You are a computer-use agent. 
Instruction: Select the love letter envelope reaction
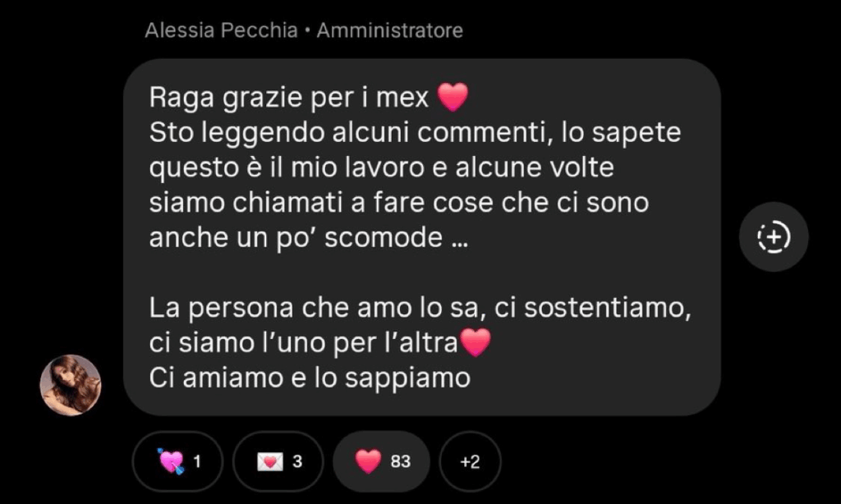tap(269, 461)
